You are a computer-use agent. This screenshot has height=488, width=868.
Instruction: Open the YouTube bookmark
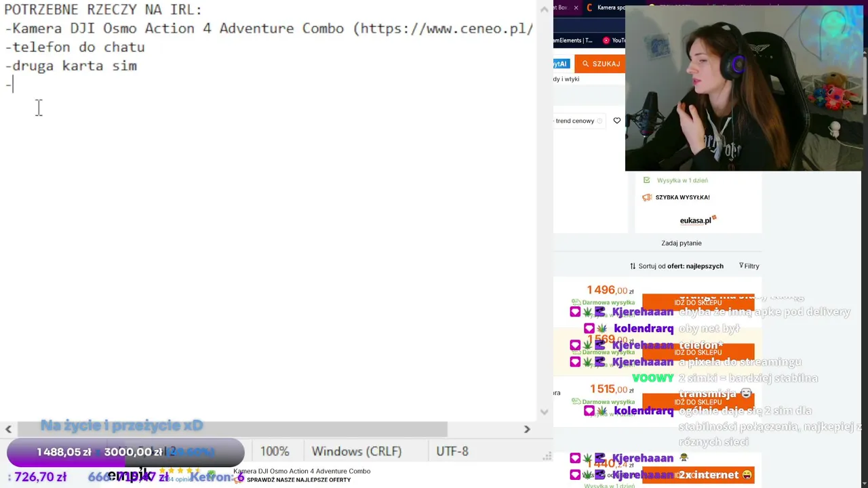click(614, 40)
